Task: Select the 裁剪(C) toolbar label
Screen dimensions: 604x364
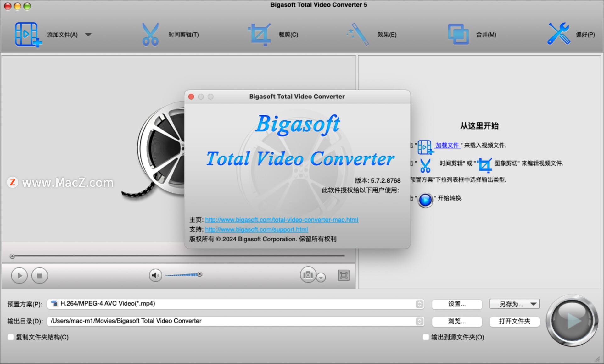Action: [288, 35]
